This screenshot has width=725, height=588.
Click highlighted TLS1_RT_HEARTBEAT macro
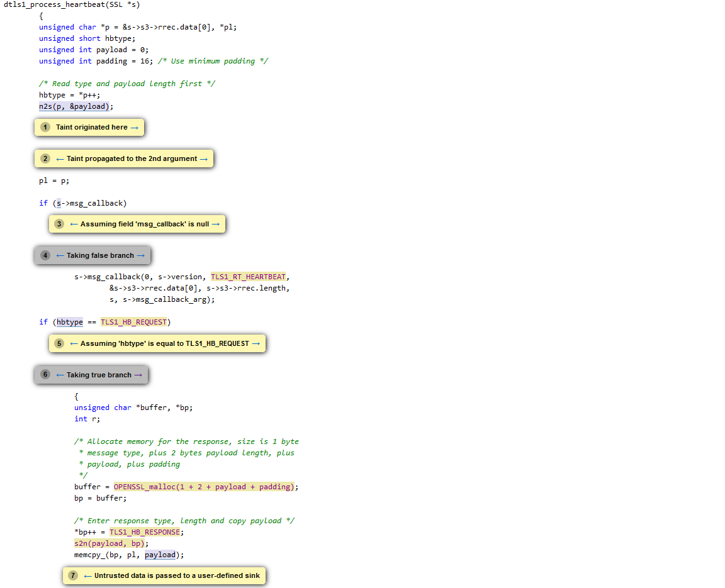249,277
